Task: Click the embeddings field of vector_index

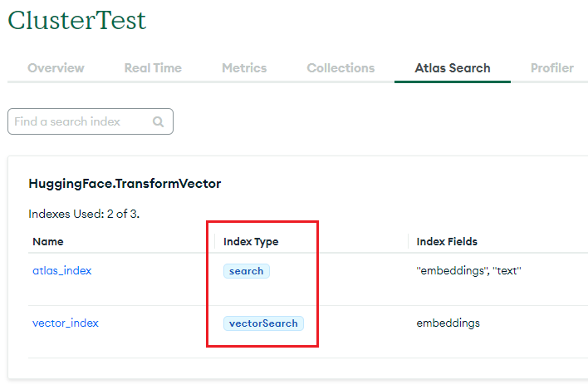Action: click(448, 323)
